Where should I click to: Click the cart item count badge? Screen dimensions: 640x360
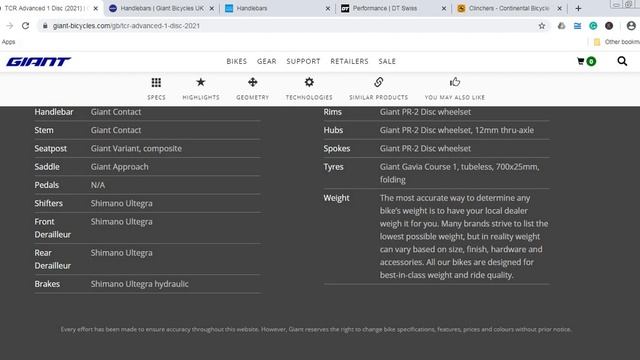(591, 61)
